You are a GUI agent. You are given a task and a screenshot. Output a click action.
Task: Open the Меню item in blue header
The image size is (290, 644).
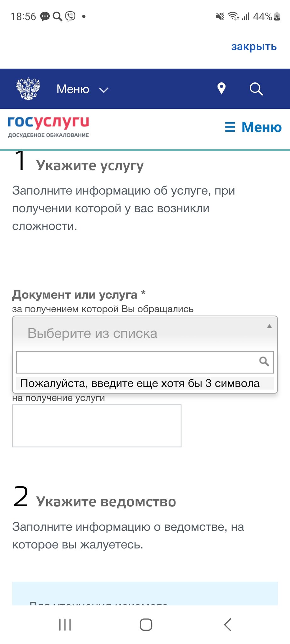point(73,89)
